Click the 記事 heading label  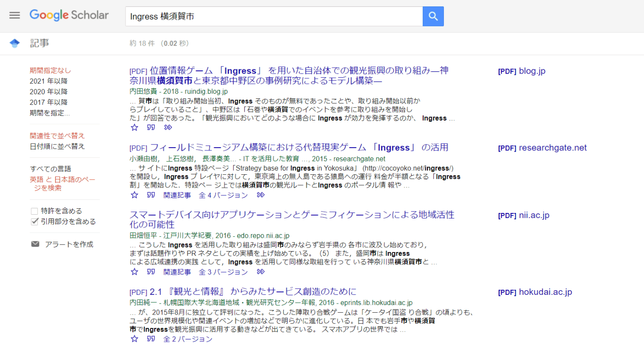(x=40, y=43)
